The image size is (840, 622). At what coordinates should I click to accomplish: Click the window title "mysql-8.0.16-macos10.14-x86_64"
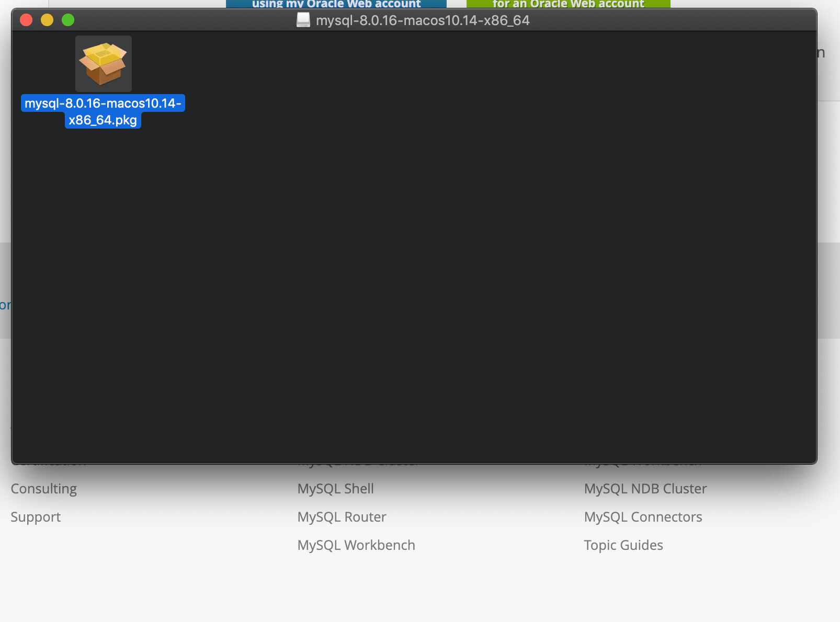tap(422, 21)
